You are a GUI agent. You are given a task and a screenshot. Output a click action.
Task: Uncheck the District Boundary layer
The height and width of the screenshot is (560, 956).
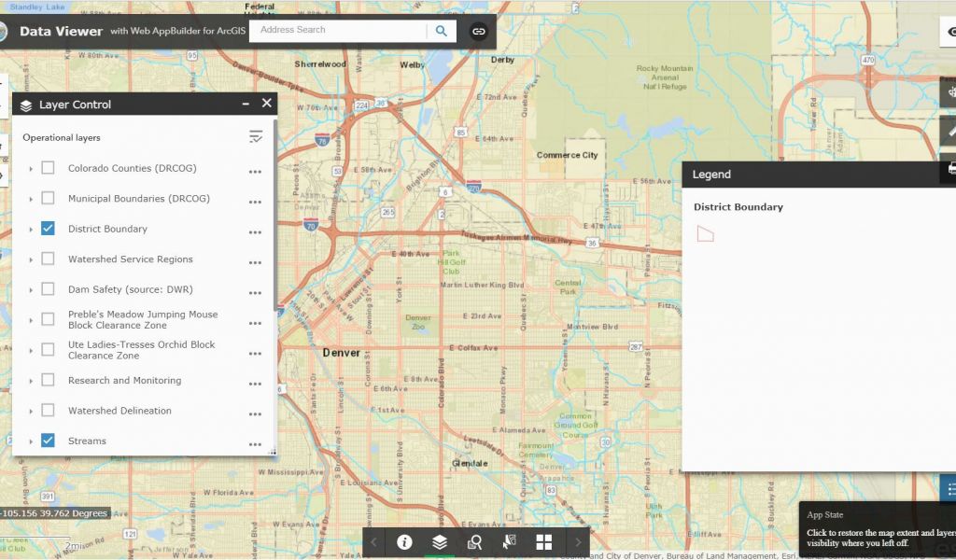(48, 229)
